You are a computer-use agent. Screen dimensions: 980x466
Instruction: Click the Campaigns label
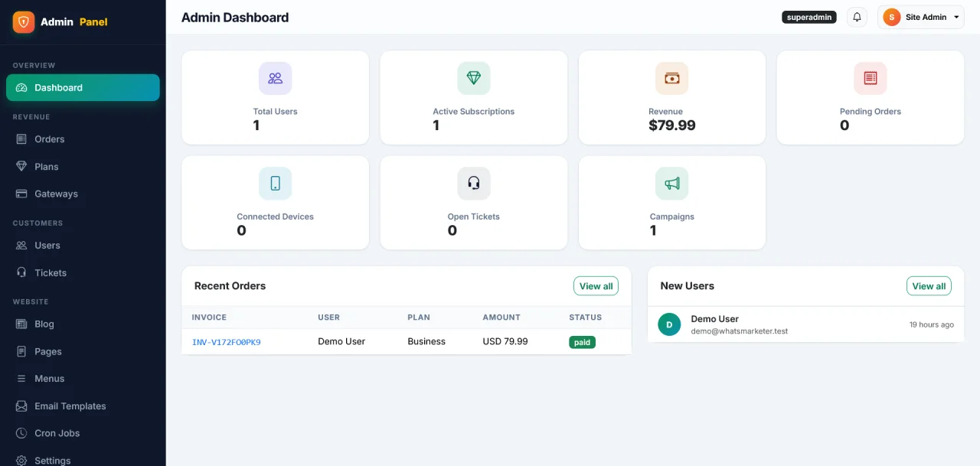(672, 217)
